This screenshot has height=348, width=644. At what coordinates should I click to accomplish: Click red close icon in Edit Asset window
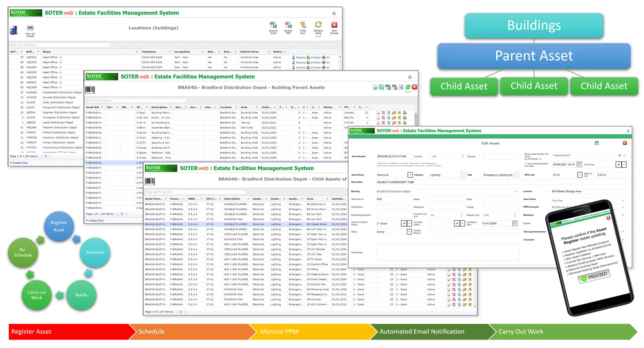coord(625,143)
